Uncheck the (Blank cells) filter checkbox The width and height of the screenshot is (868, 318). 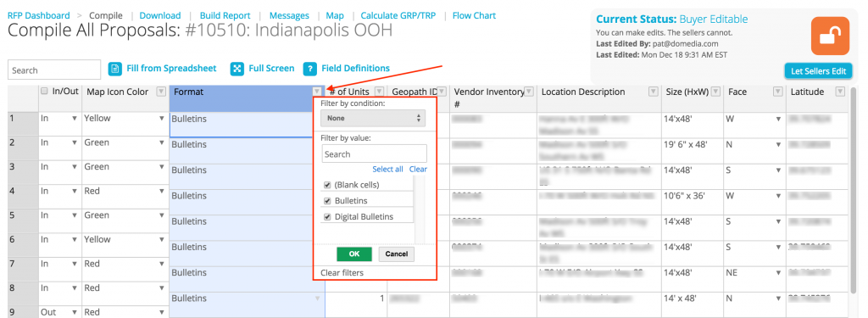coord(327,185)
